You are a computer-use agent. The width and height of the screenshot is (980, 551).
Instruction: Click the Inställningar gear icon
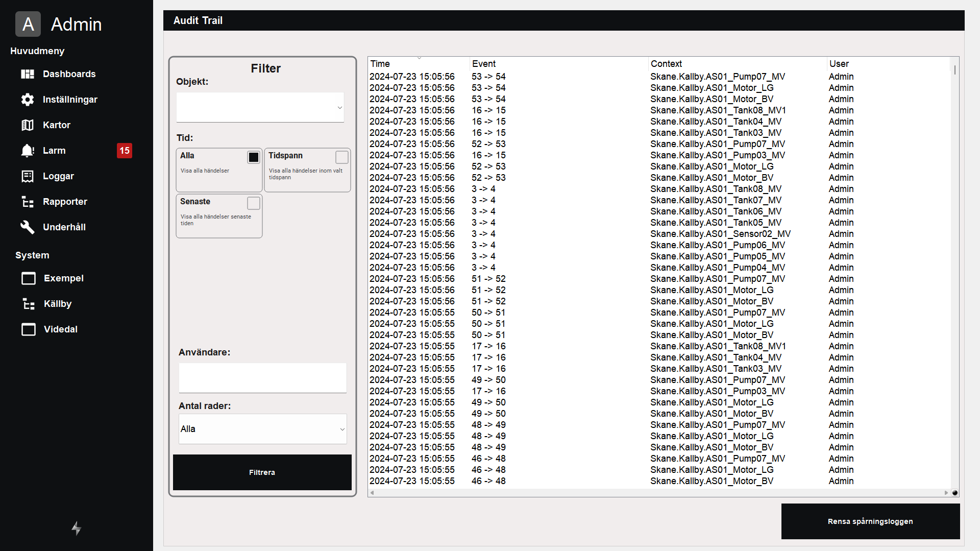[x=28, y=100]
